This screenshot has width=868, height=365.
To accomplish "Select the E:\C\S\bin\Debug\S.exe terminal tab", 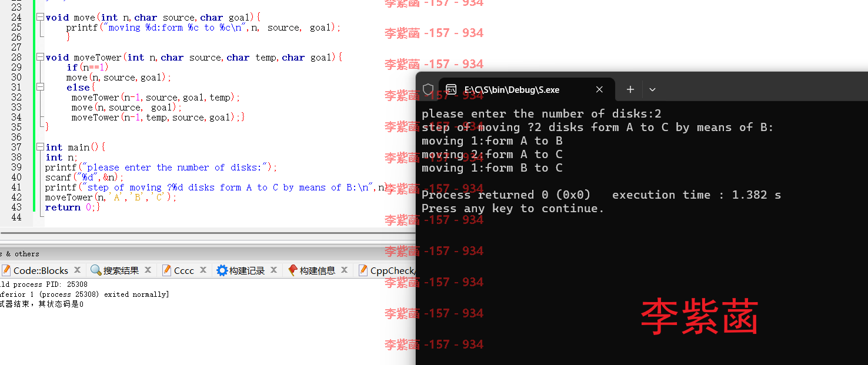I will [528, 89].
